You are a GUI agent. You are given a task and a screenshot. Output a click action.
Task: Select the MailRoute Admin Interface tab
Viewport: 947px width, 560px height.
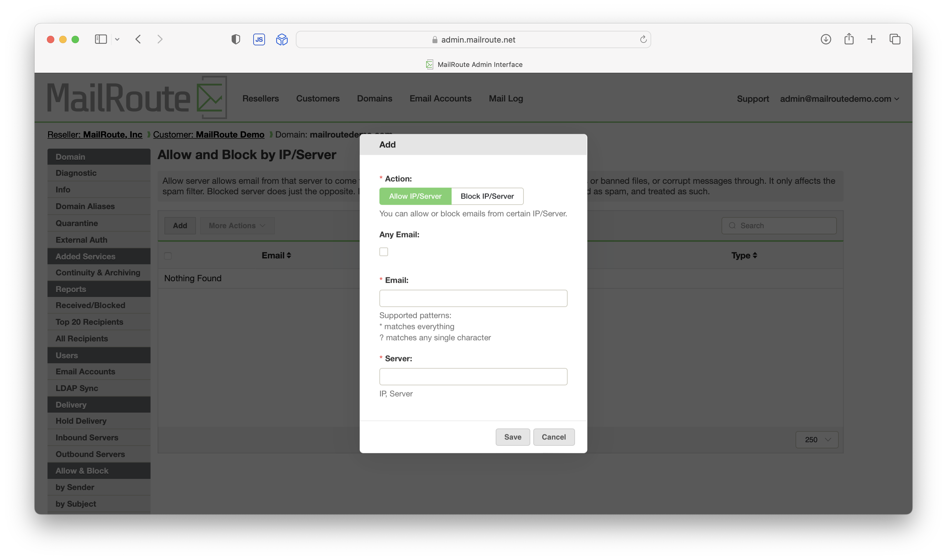(x=474, y=64)
